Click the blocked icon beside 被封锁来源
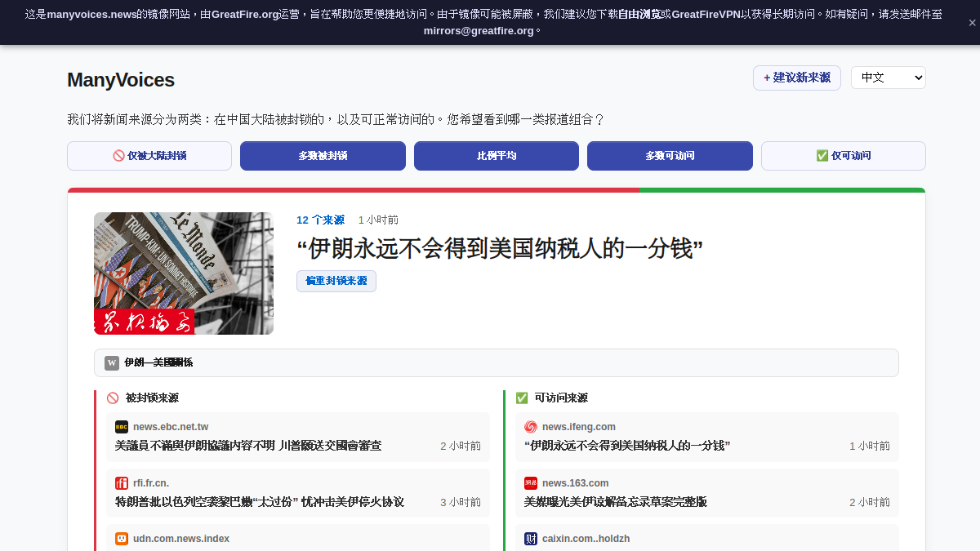The width and height of the screenshot is (980, 551). [113, 398]
